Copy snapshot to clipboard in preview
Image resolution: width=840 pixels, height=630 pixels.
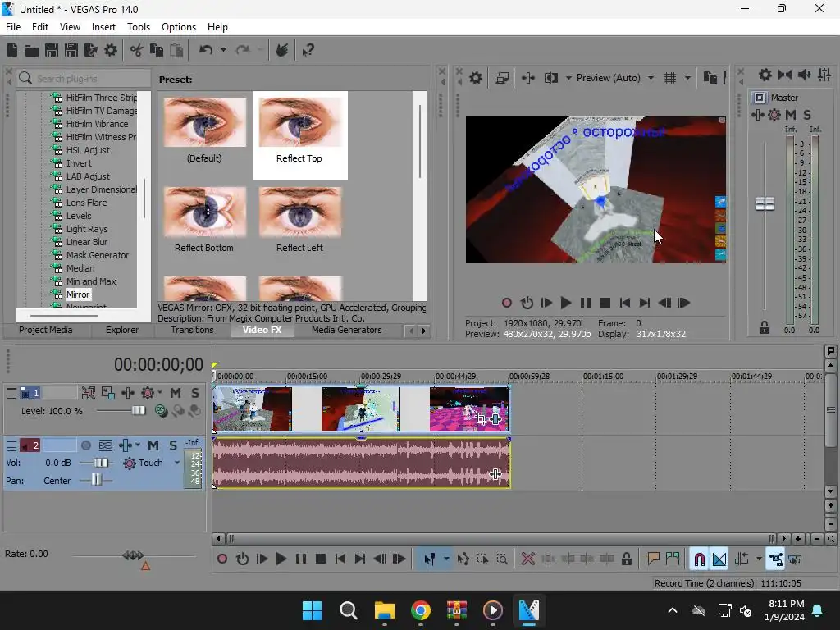[x=710, y=78]
